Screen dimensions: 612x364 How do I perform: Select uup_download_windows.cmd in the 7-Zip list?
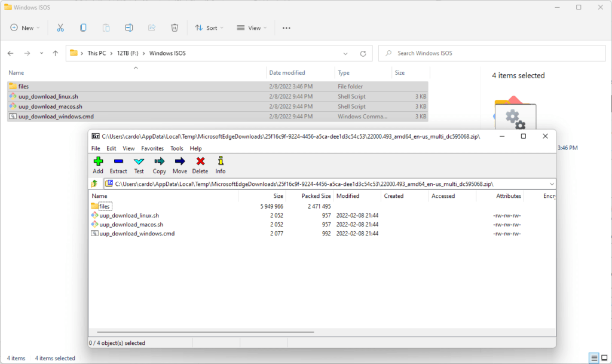tap(137, 234)
